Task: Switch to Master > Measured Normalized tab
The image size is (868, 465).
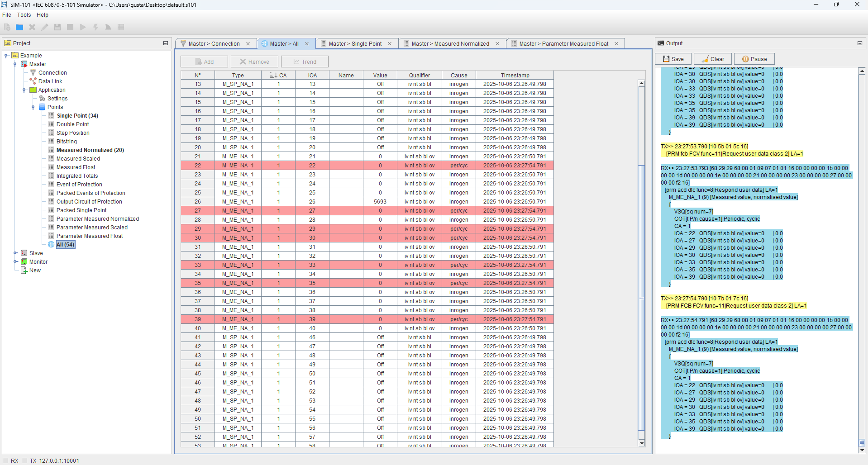Action: coord(450,44)
